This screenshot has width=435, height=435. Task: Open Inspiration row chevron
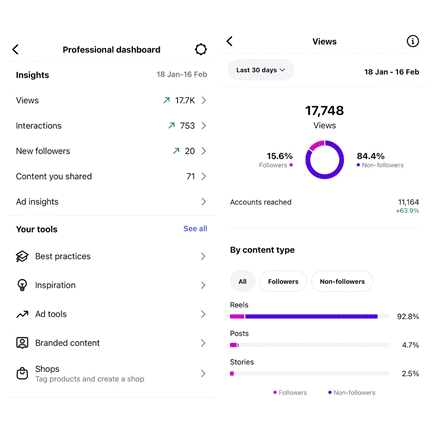click(203, 285)
